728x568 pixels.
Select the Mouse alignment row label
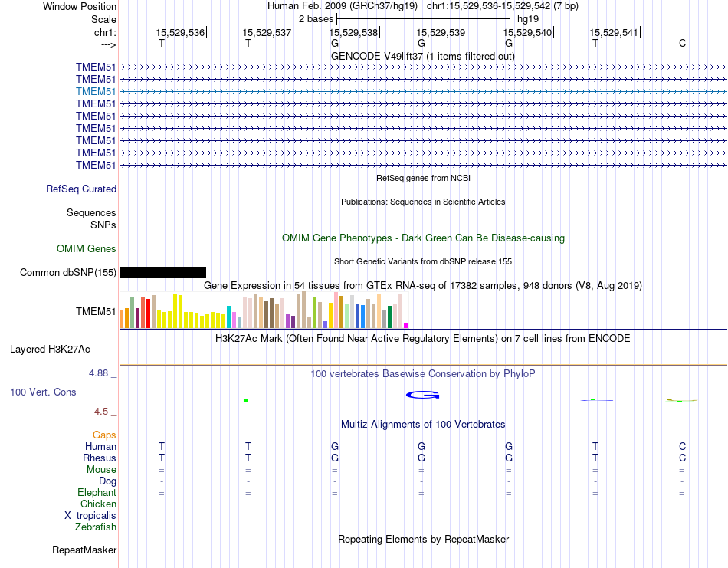click(101, 470)
